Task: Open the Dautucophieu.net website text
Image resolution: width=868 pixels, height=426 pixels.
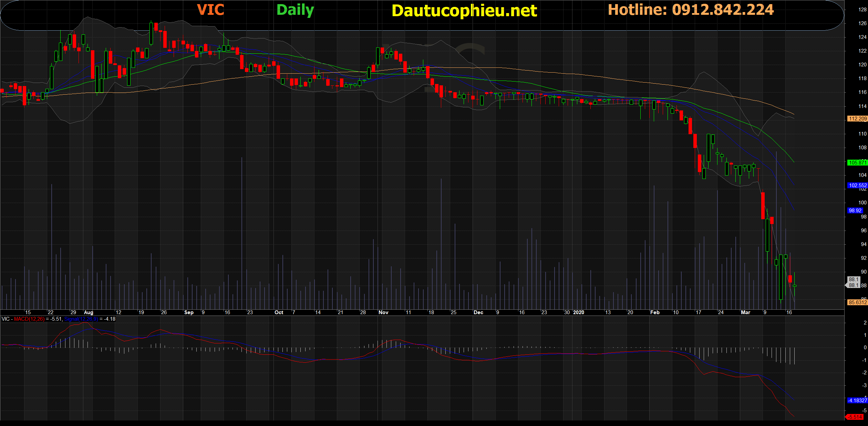Action: [464, 11]
